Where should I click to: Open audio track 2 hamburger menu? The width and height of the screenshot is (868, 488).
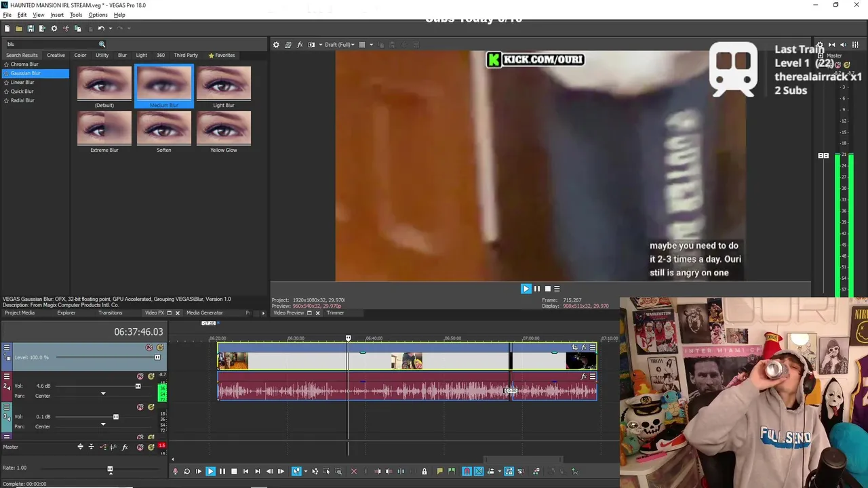point(7,376)
